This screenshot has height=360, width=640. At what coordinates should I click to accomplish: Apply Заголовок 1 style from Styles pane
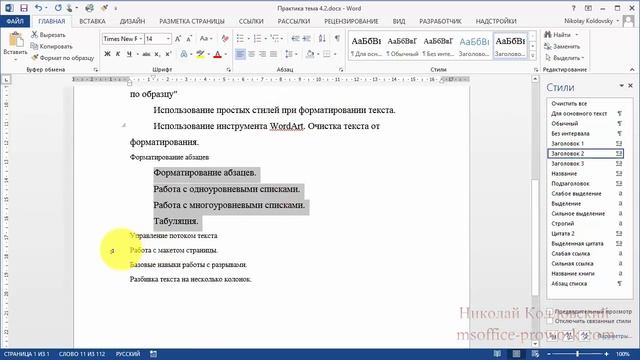(x=585, y=144)
